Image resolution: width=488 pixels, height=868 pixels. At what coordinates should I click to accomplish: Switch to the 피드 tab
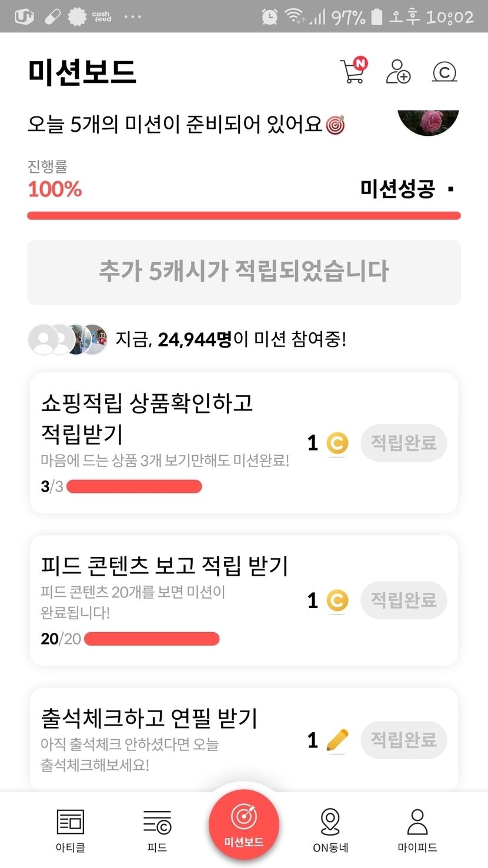157,829
